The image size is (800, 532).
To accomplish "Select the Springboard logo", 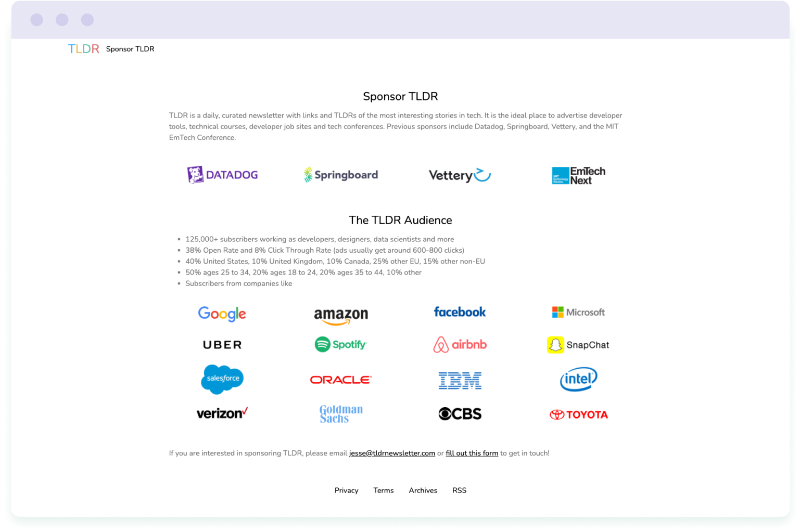I will 341,175.
